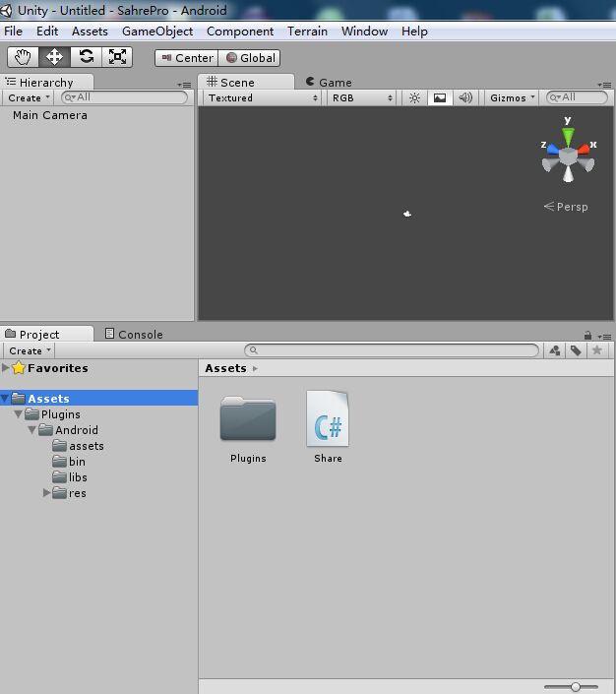Viewport: 616px width, 694px height.
Task: Open Project Create dropdown
Action: point(30,350)
